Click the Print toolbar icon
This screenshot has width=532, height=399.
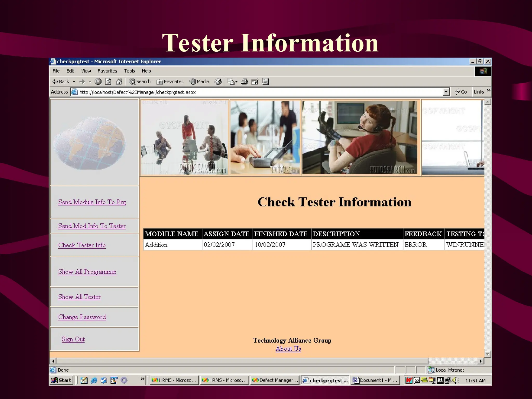point(244,82)
